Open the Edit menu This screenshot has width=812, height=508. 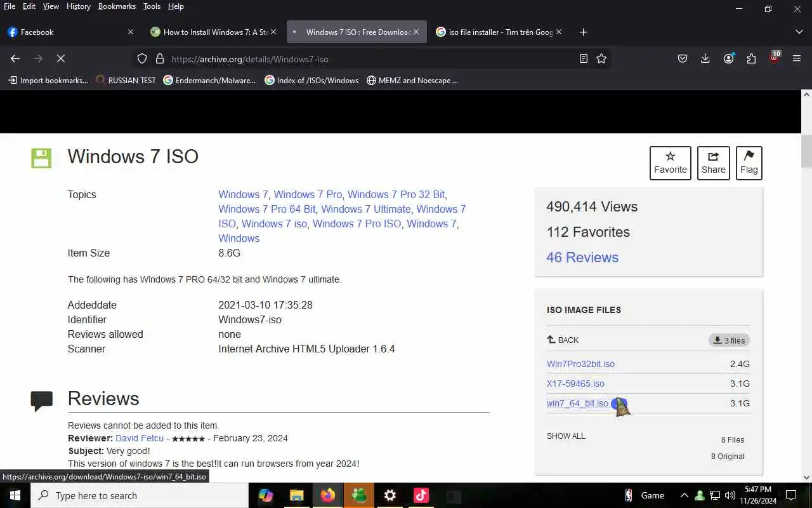[x=29, y=6]
